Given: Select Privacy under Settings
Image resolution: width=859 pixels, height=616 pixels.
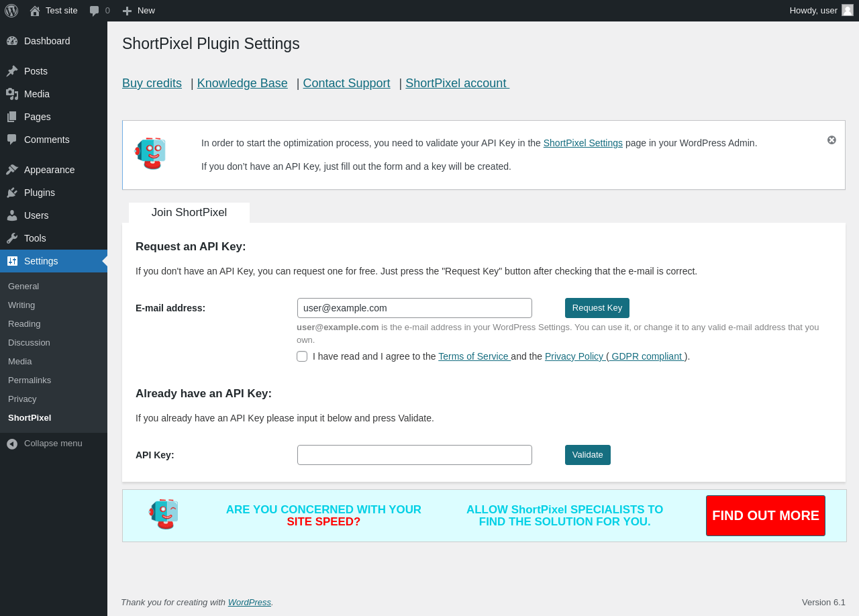Looking at the screenshot, I should pyautogui.click(x=54, y=399).
